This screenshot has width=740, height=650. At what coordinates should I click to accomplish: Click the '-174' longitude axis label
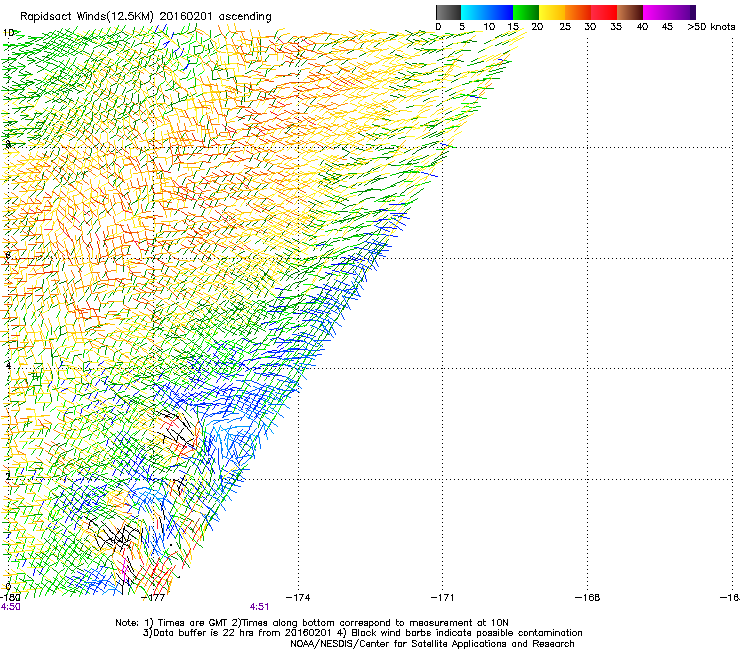298,598
